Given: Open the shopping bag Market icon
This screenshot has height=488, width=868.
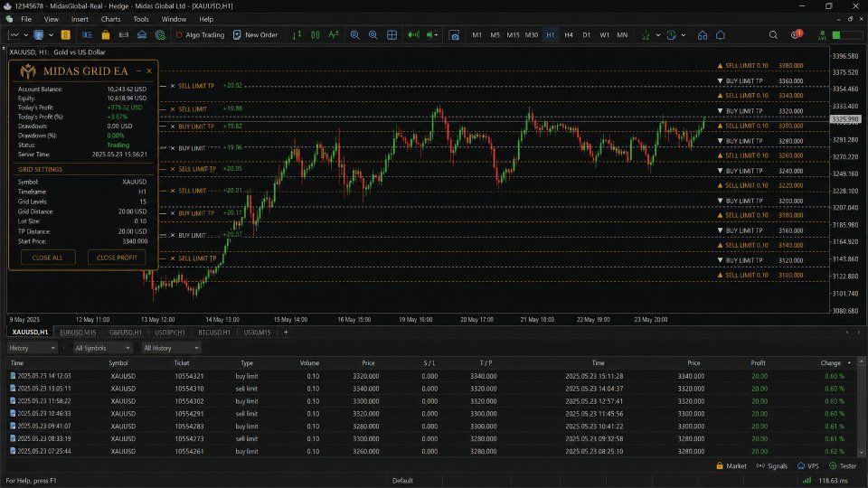Looking at the screenshot, I should click(105, 35).
